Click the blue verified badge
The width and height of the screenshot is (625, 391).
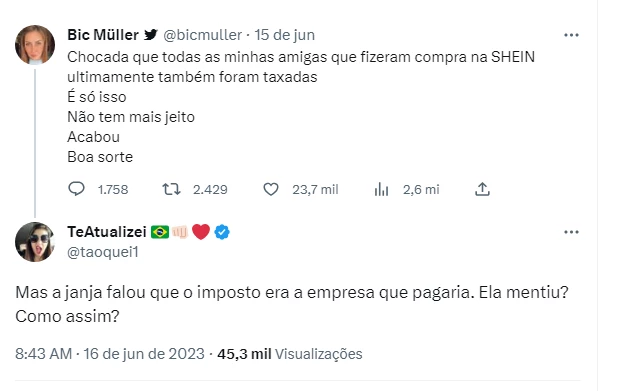click(x=222, y=232)
